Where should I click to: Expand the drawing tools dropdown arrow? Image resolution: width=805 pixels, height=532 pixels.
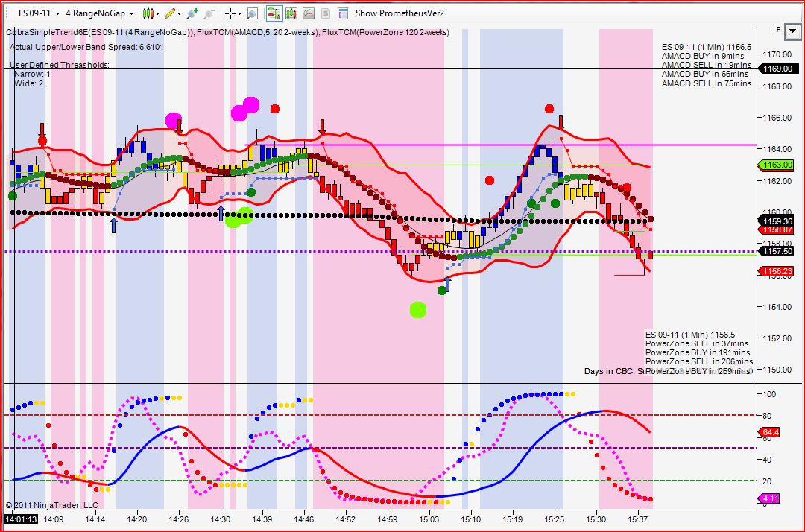pos(179,14)
